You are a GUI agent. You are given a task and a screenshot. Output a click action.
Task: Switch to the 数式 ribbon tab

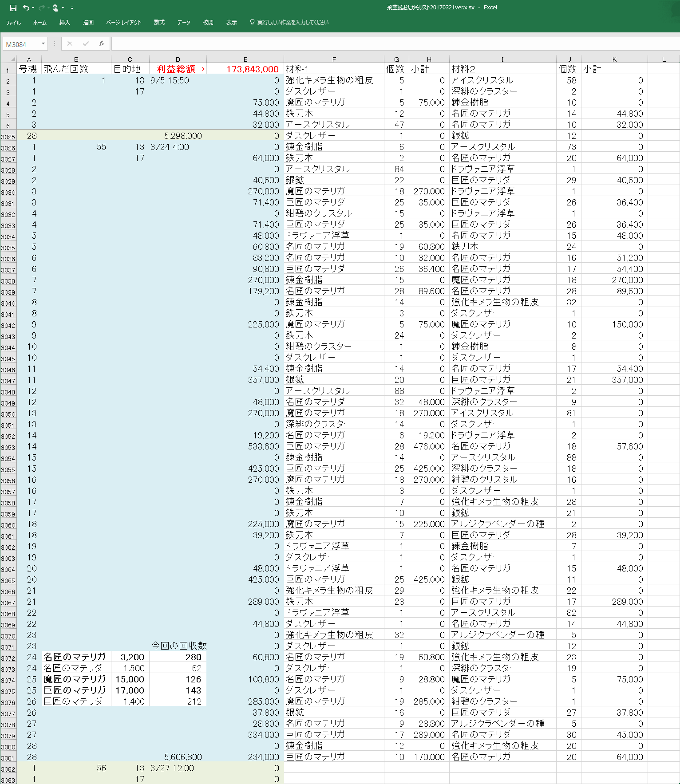coord(159,22)
